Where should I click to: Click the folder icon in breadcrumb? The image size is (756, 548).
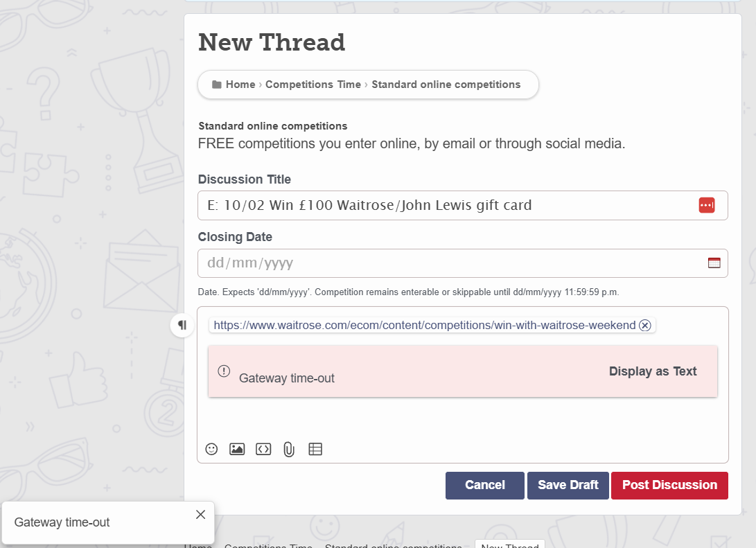point(217,85)
